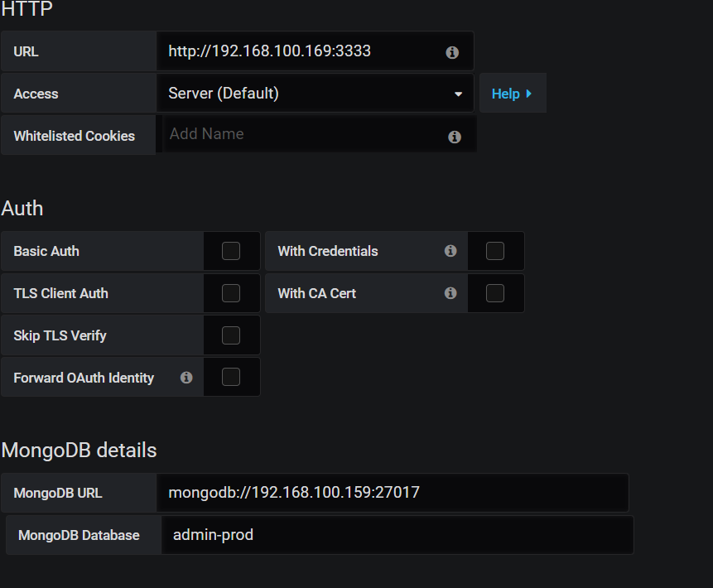The width and height of the screenshot is (713, 588).
Task: Open the Access dropdown showing Server (Default)
Action: pos(315,94)
